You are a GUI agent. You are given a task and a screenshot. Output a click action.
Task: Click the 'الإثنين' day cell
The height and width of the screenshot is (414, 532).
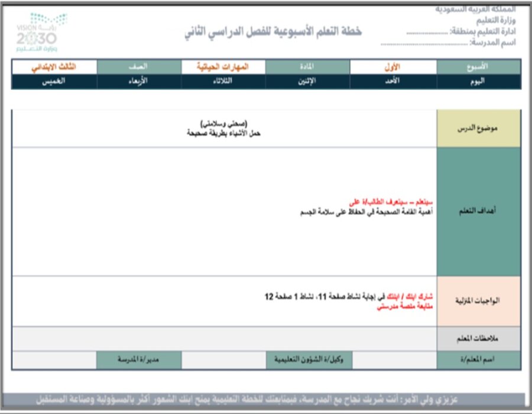[x=307, y=82]
